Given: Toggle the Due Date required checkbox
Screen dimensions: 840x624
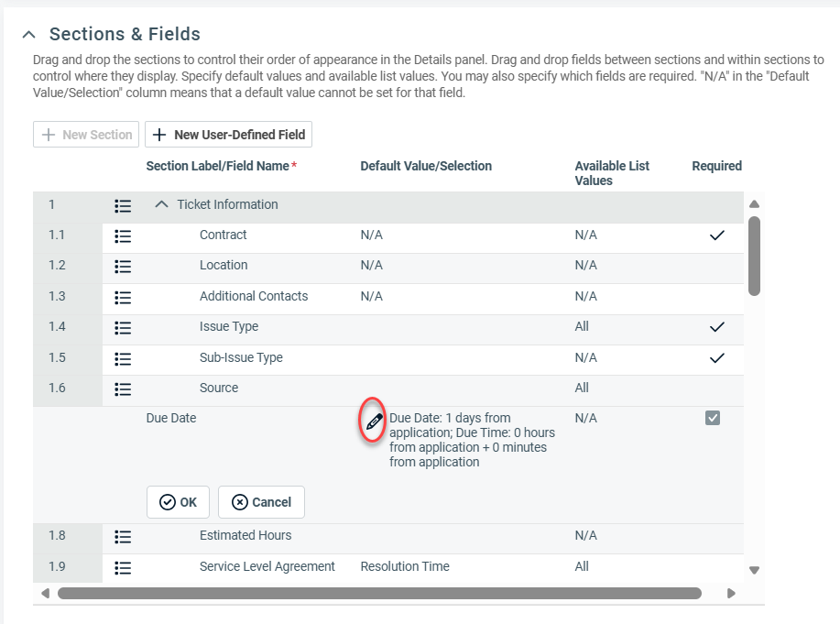Looking at the screenshot, I should pyautogui.click(x=713, y=418).
